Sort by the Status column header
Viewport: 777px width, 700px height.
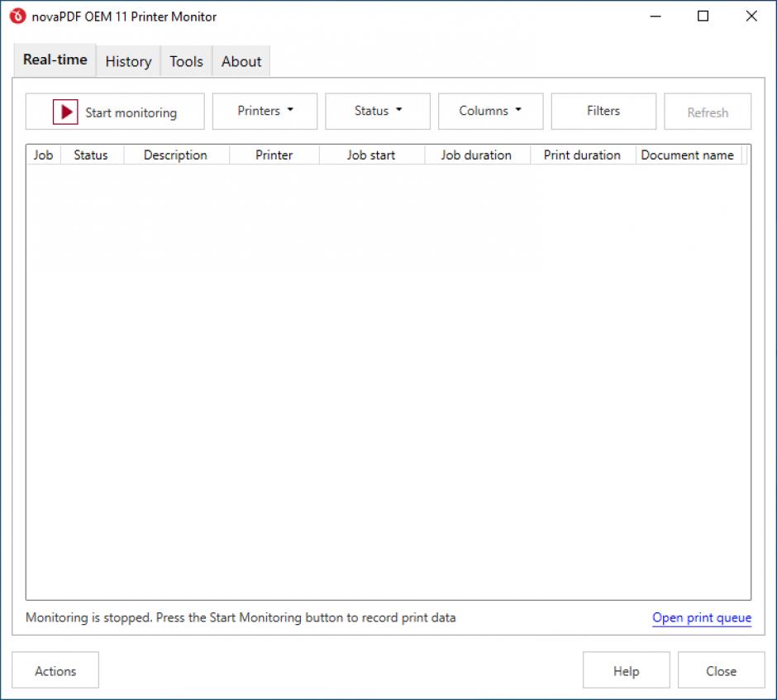point(91,155)
